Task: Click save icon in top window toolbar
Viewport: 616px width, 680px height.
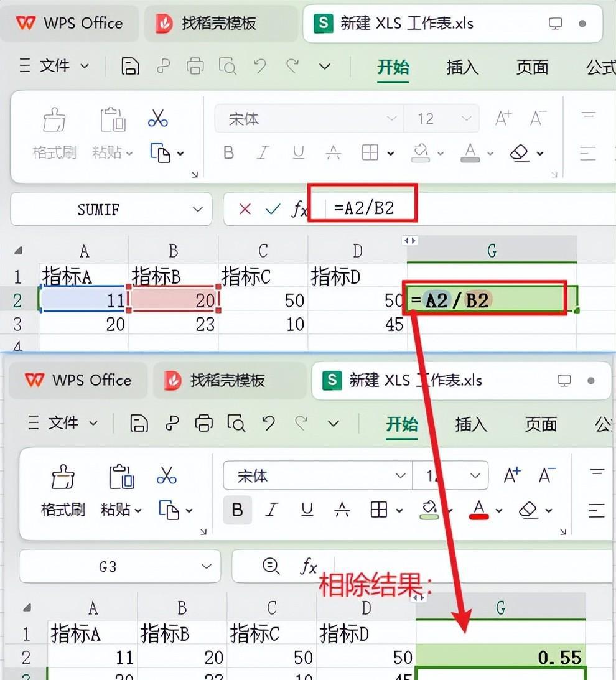Action: (x=129, y=67)
